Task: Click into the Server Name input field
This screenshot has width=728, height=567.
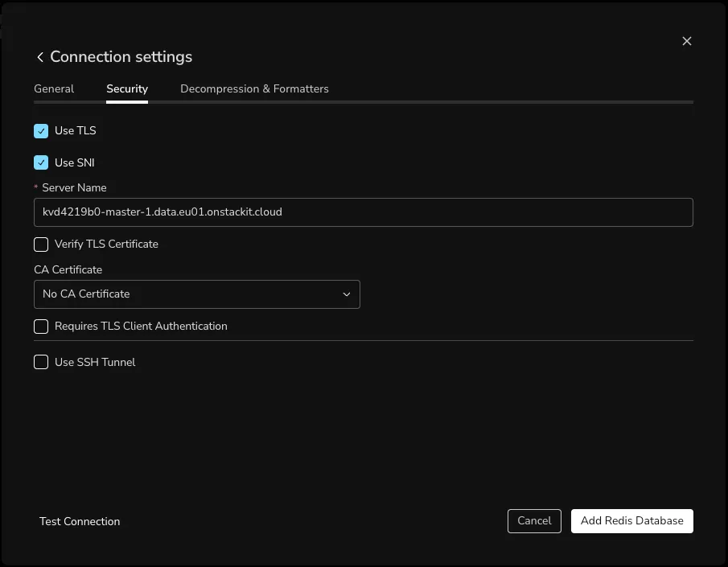Action: coord(363,212)
